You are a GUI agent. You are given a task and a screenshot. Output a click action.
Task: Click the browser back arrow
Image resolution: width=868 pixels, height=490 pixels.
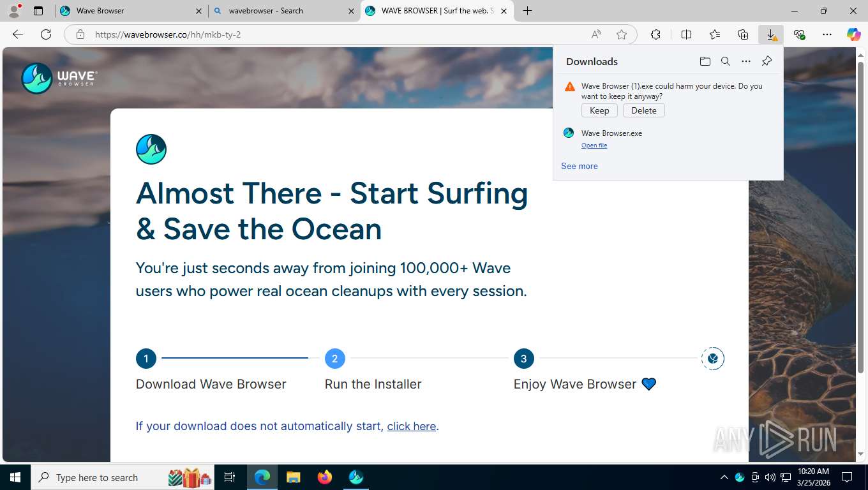(18, 34)
